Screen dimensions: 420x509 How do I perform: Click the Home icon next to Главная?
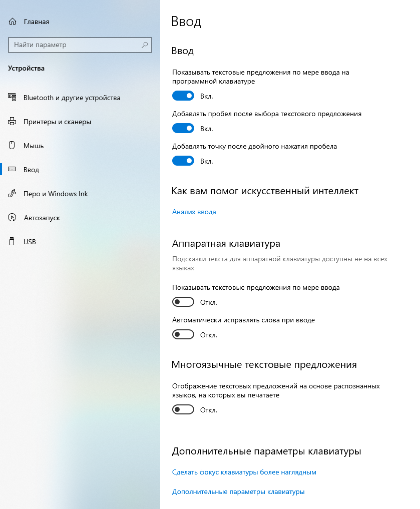(13, 22)
